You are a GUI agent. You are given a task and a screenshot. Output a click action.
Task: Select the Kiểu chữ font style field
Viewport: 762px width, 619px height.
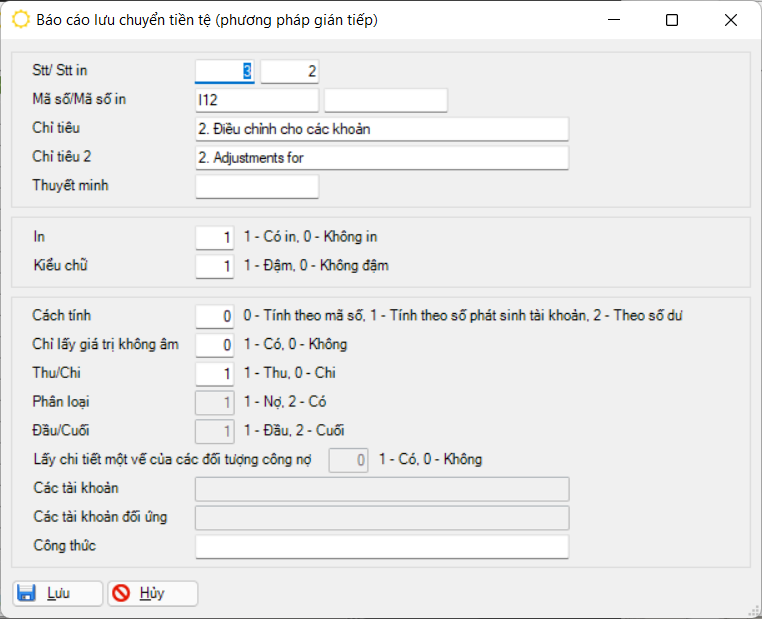[214, 266]
